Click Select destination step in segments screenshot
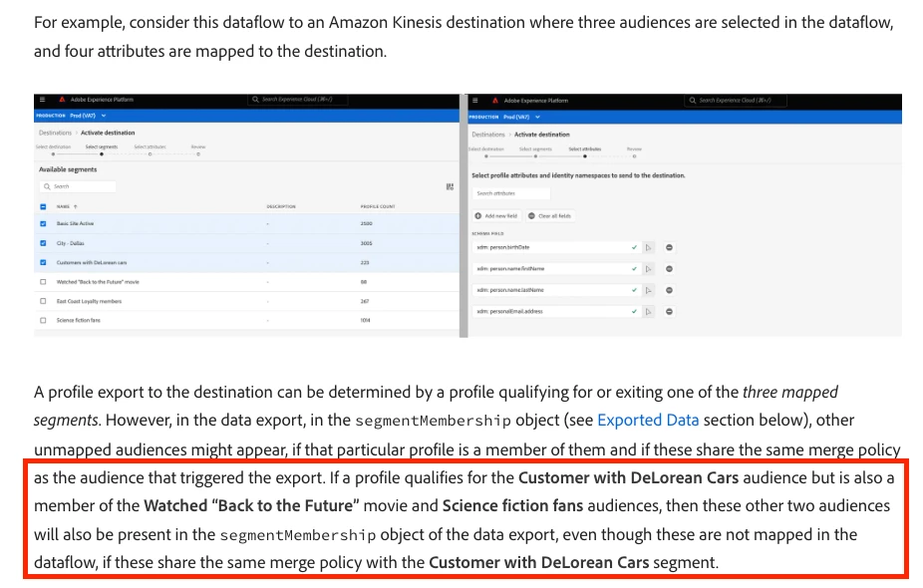This screenshot has width=923, height=588. [x=53, y=147]
